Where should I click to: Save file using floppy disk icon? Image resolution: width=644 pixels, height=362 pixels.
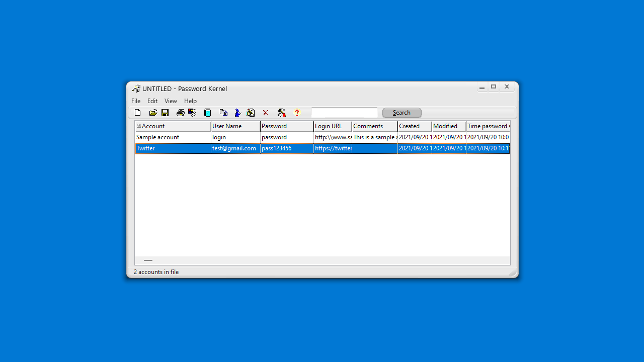coord(165,113)
